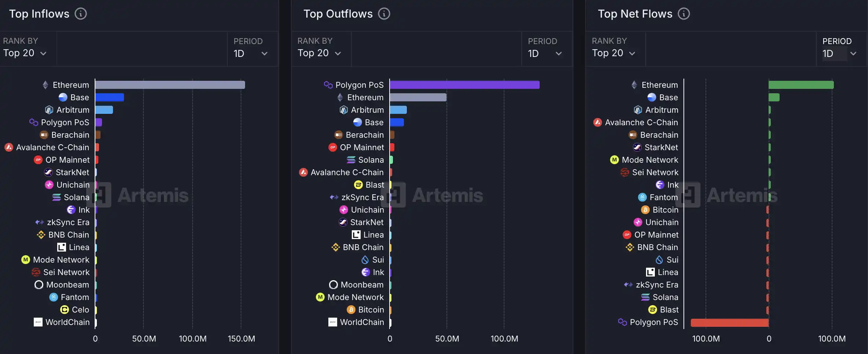Click Ethereum bar in Top Outflows chart

pos(418,97)
